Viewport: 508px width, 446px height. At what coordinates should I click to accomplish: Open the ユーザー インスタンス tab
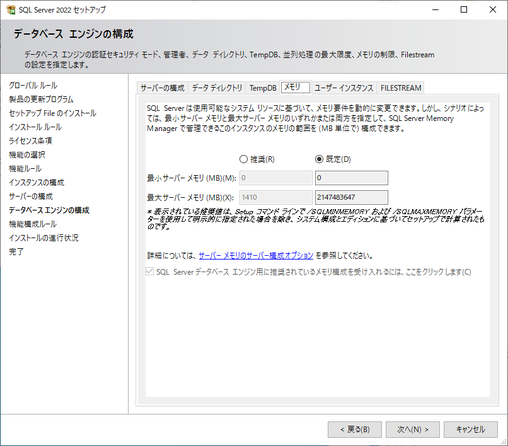[344, 88]
